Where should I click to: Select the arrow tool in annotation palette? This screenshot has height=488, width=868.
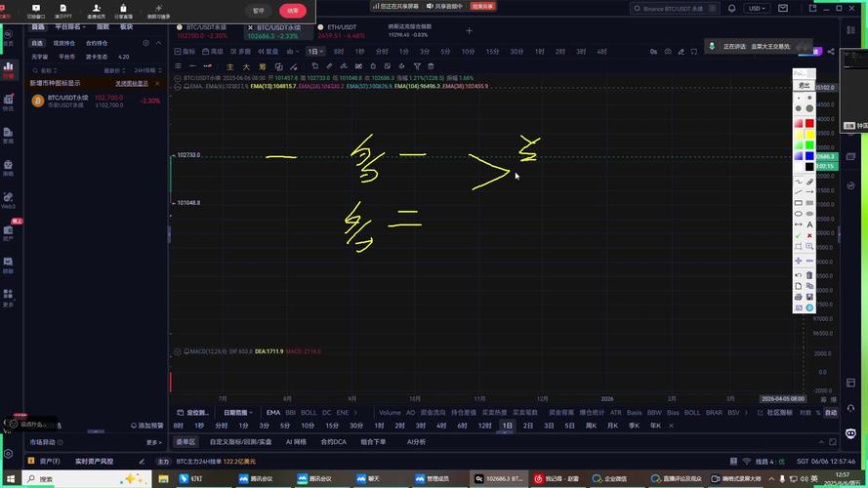pos(809,191)
